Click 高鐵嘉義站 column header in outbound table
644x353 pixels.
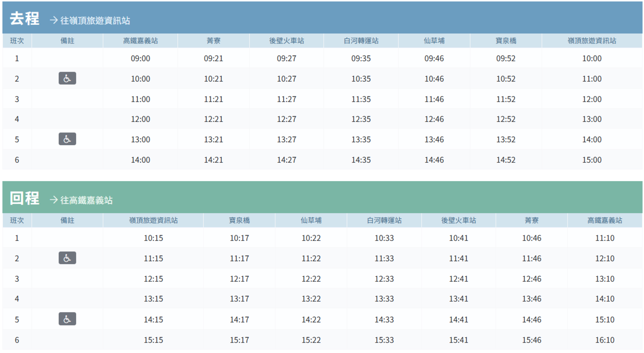140,41
